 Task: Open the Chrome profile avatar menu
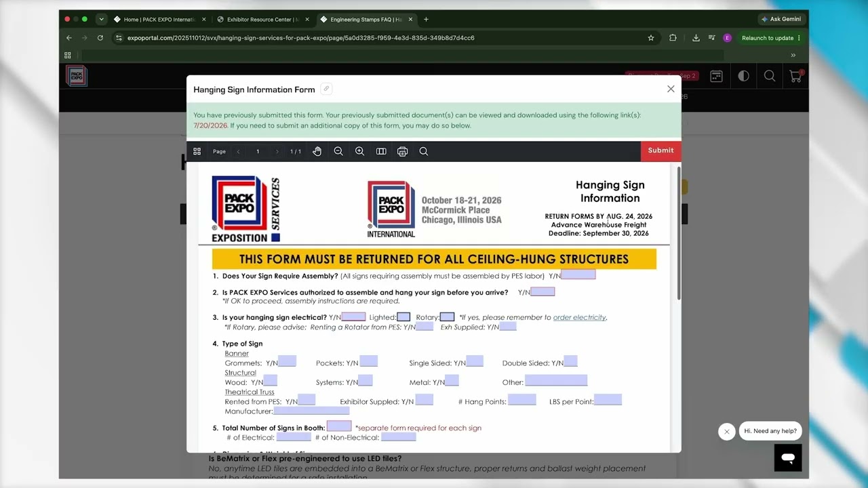pos(728,38)
